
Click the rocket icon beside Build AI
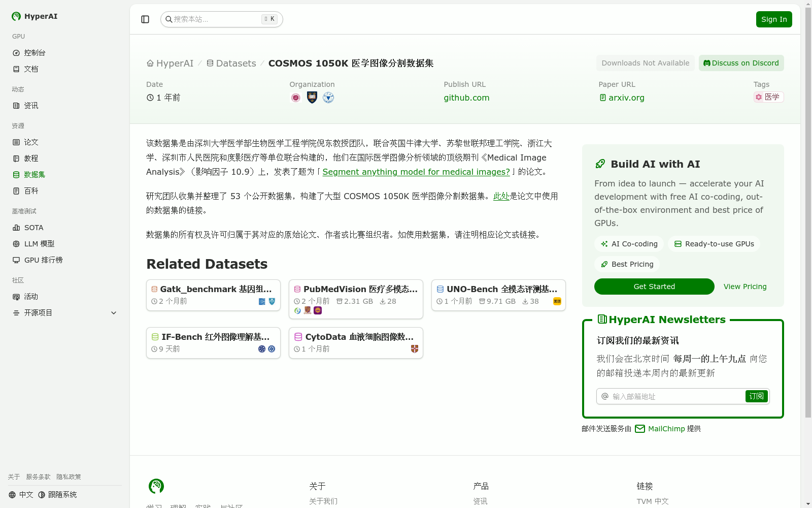[600, 164]
